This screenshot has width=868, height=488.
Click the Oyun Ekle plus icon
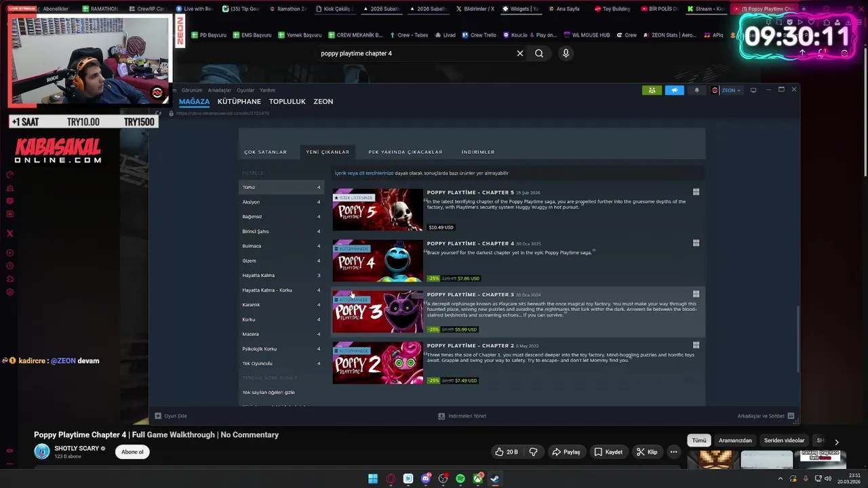(158, 416)
